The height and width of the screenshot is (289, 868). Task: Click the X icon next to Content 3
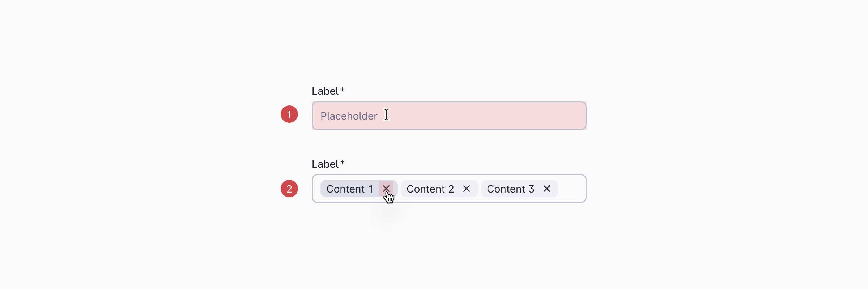click(x=546, y=188)
